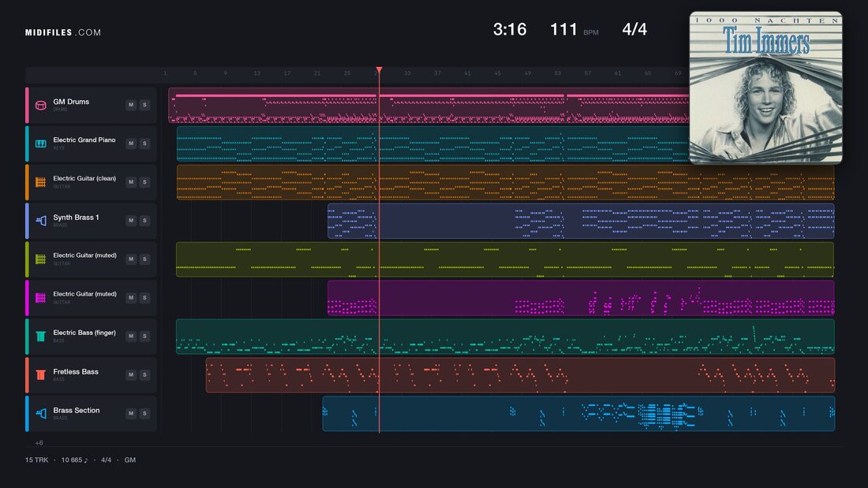Click the olive Electric Guitar (muted) icon

pos(40,259)
